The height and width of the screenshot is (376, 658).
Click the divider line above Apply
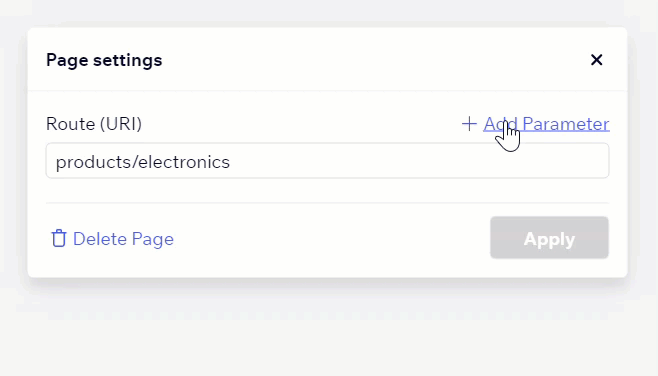327,203
